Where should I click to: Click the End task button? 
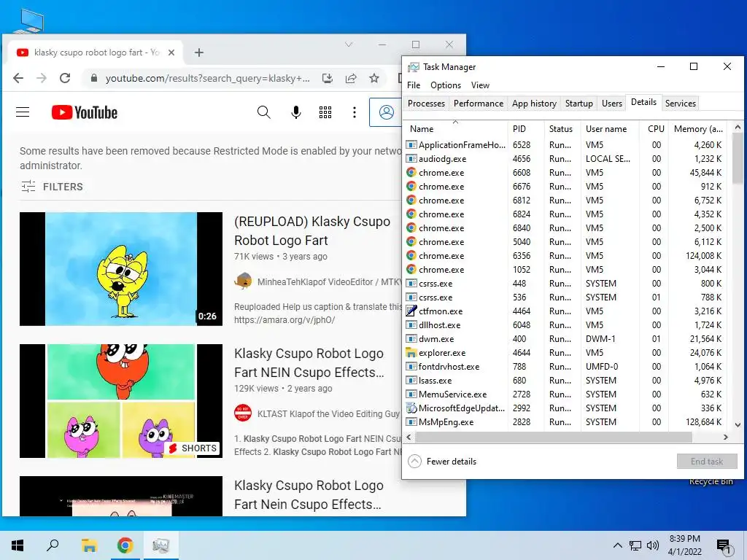pos(707,461)
